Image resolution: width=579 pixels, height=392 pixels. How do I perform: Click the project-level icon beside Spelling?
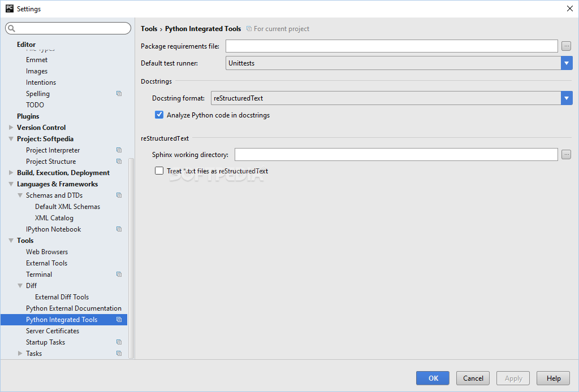pyautogui.click(x=119, y=94)
